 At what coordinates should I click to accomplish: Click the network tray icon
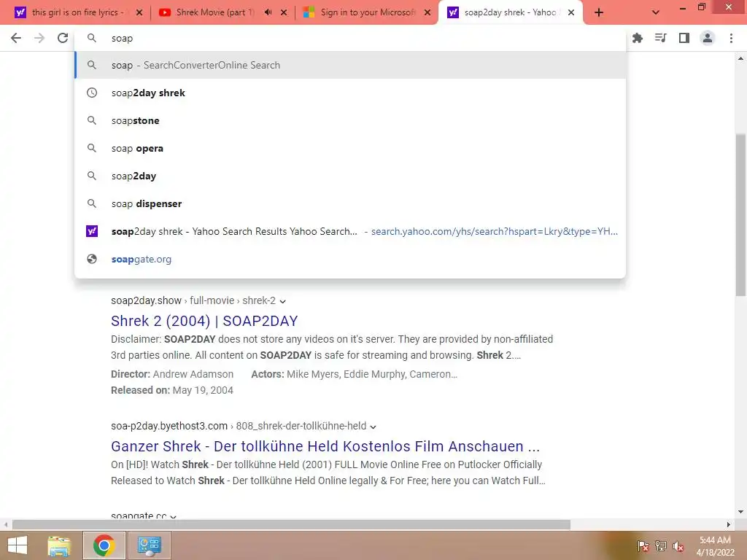tap(661, 546)
